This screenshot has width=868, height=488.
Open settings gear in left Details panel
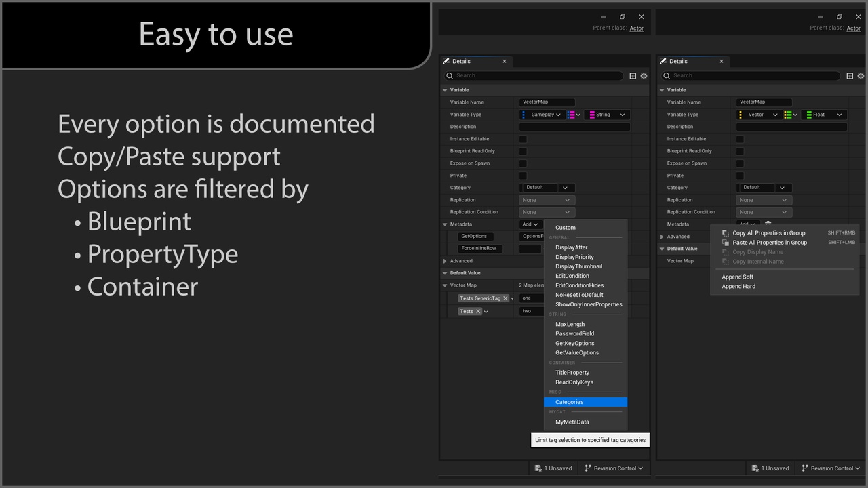(x=644, y=76)
